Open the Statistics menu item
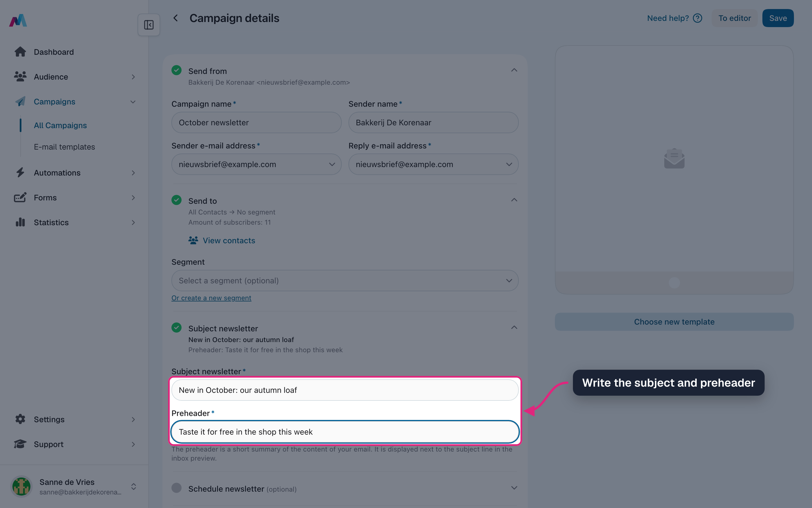 coord(74,222)
